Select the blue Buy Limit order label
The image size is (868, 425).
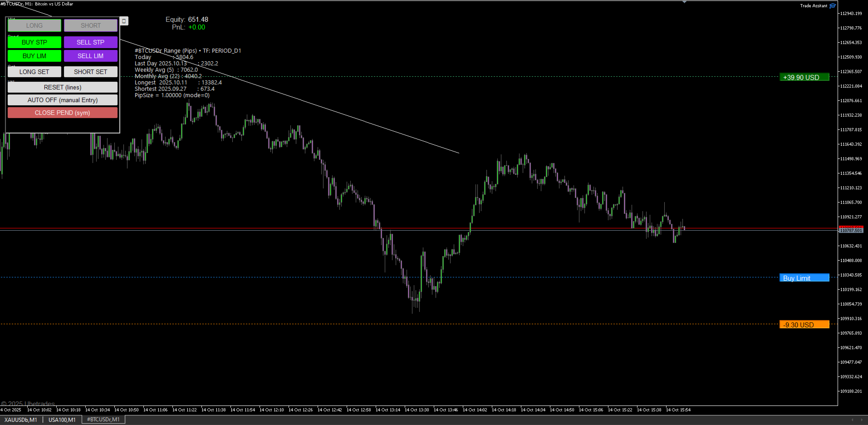point(804,278)
